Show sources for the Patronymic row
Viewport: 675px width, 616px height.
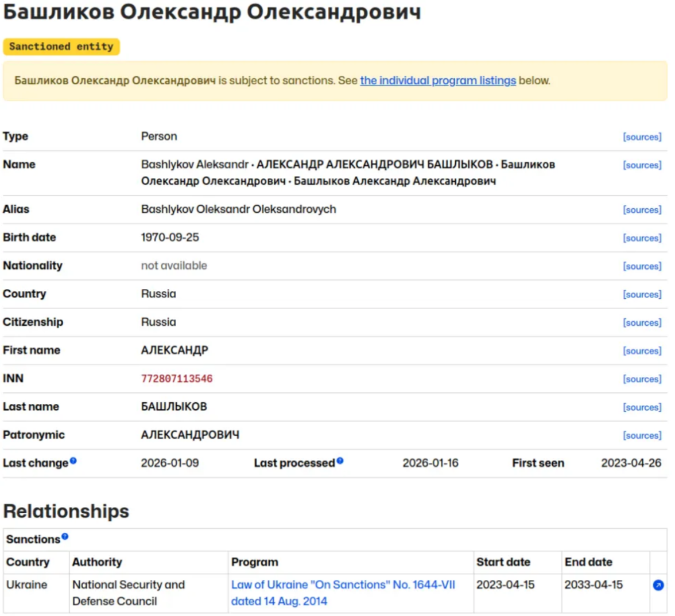point(642,436)
